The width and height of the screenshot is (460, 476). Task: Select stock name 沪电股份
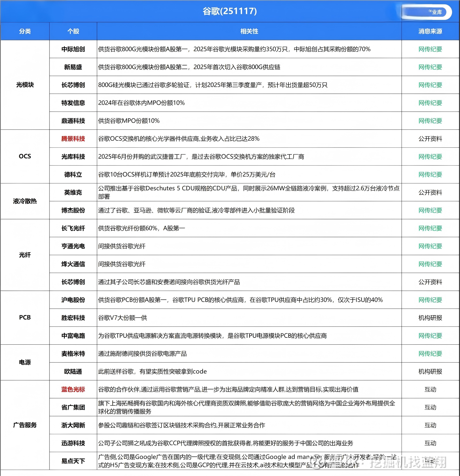click(x=73, y=300)
